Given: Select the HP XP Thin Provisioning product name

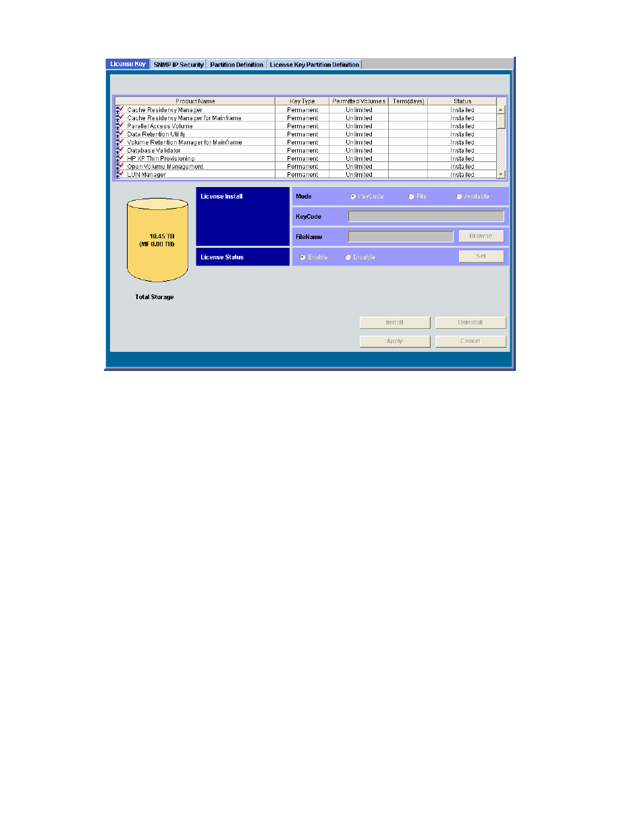Looking at the screenshot, I should point(161,159).
